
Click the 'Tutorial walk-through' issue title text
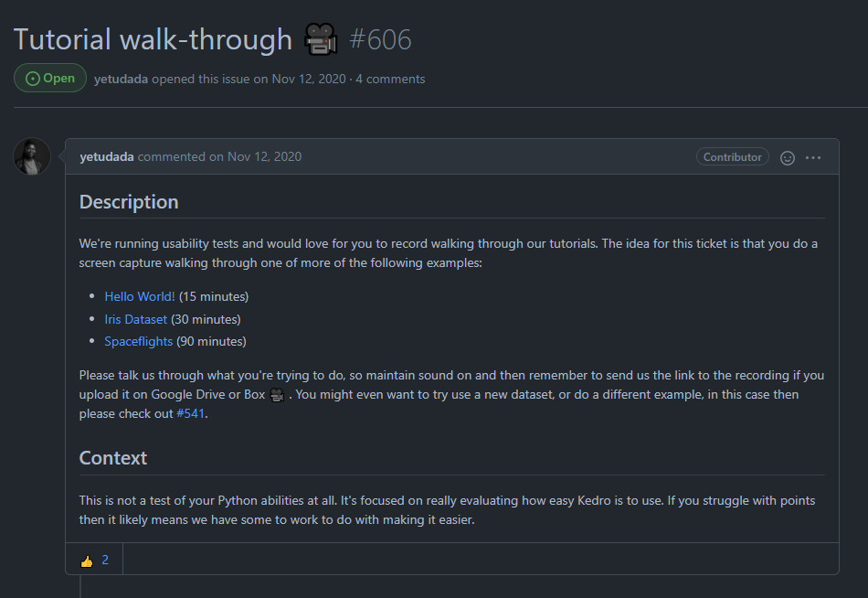153,39
